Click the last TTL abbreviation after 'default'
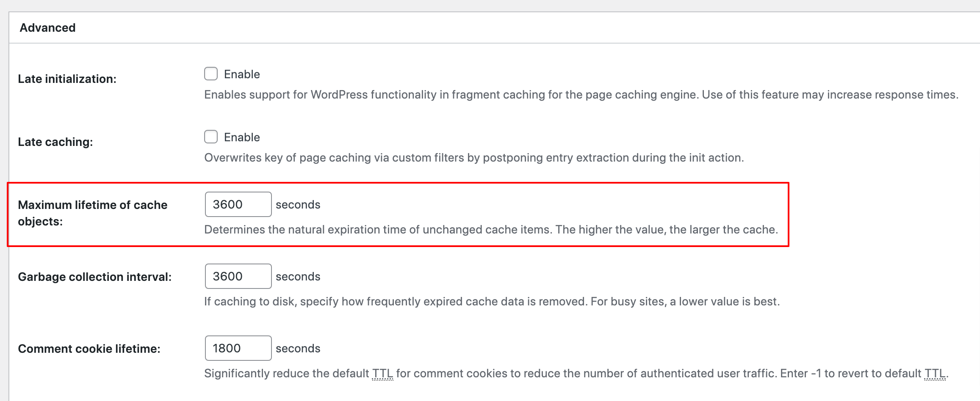 point(935,374)
